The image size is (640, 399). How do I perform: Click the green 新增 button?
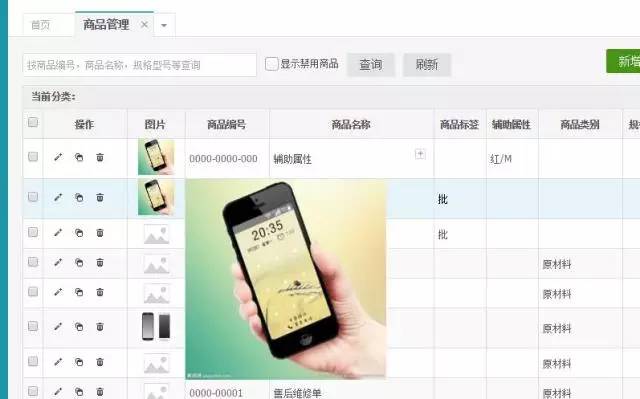(x=623, y=61)
